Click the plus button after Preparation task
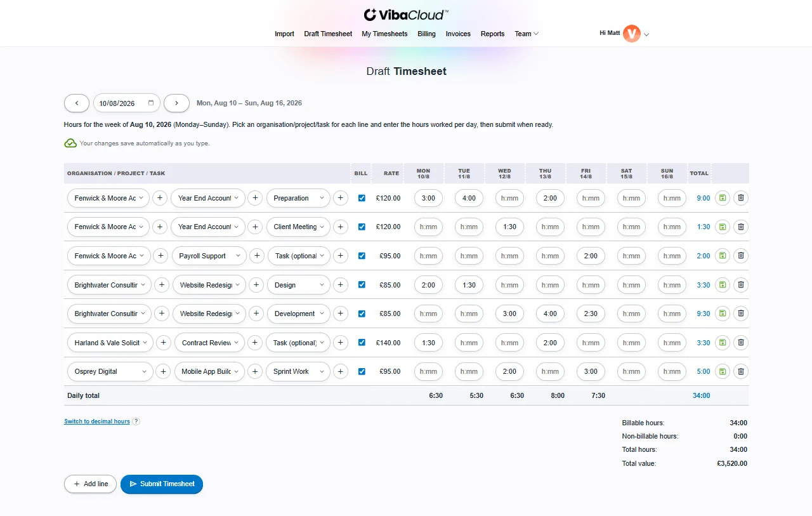This screenshot has height=516, width=812. (341, 198)
